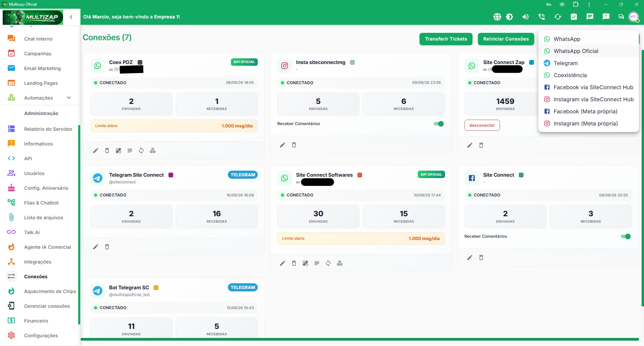Toggle notification sound with speaker icon
Image resolution: width=644 pixels, height=346 pixels.
click(x=526, y=17)
